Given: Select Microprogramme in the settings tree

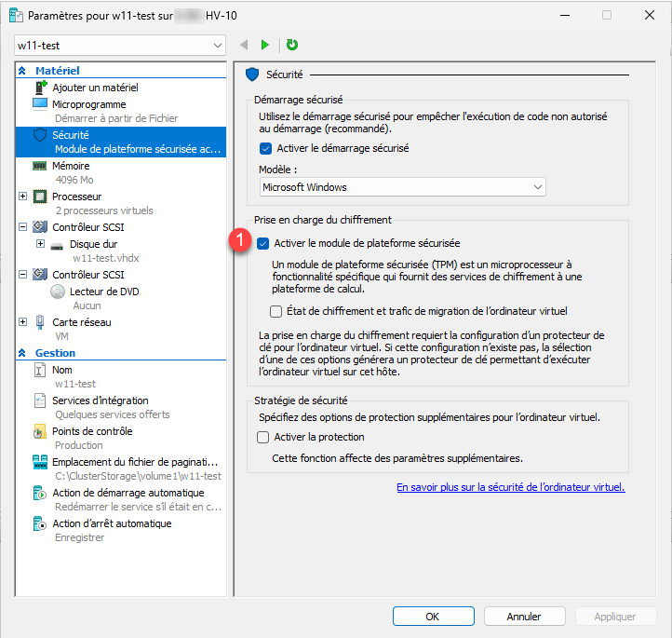Looking at the screenshot, I should (88, 104).
